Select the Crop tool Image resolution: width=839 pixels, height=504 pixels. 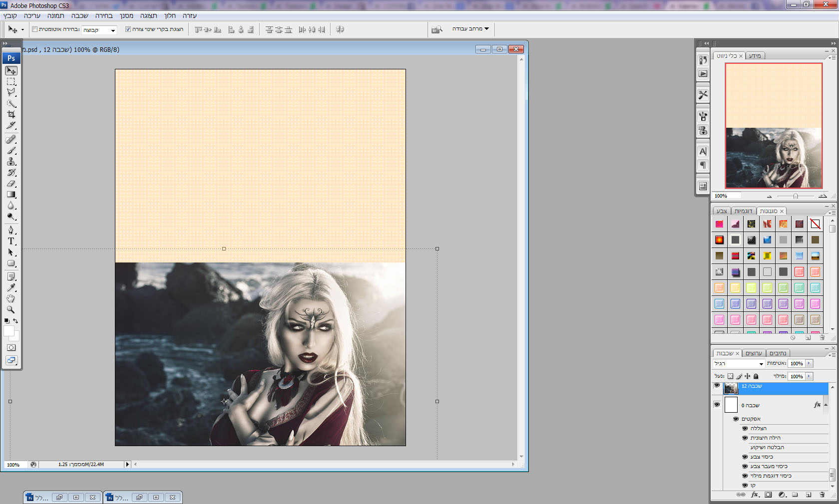(x=11, y=114)
